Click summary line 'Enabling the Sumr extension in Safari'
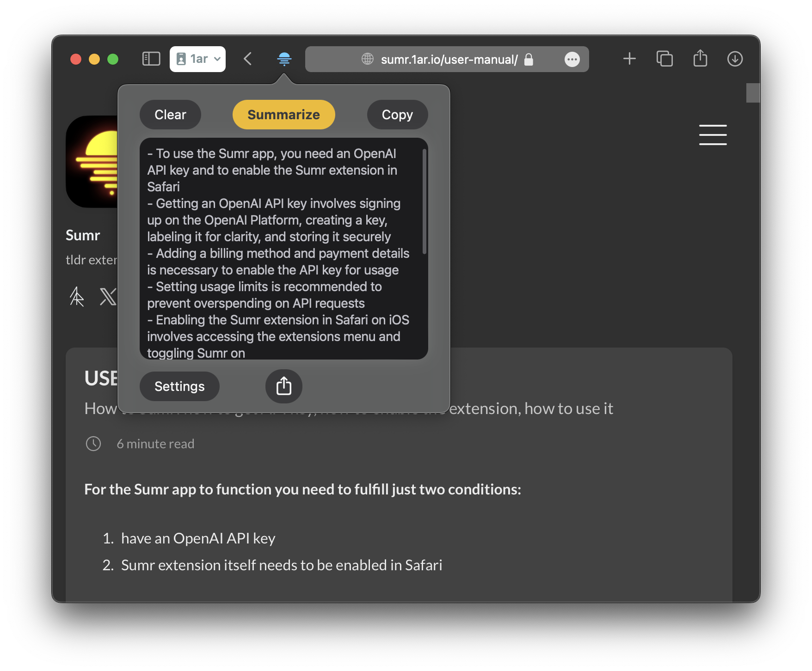The image size is (812, 671). point(278,336)
